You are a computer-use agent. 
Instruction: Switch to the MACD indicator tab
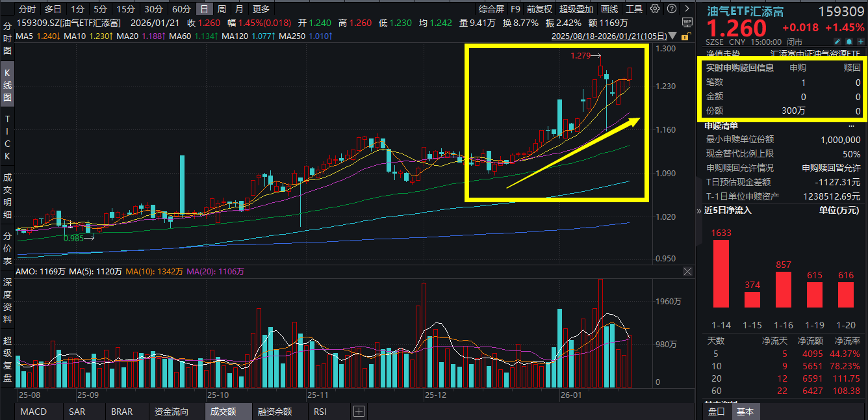click(x=33, y=412)
